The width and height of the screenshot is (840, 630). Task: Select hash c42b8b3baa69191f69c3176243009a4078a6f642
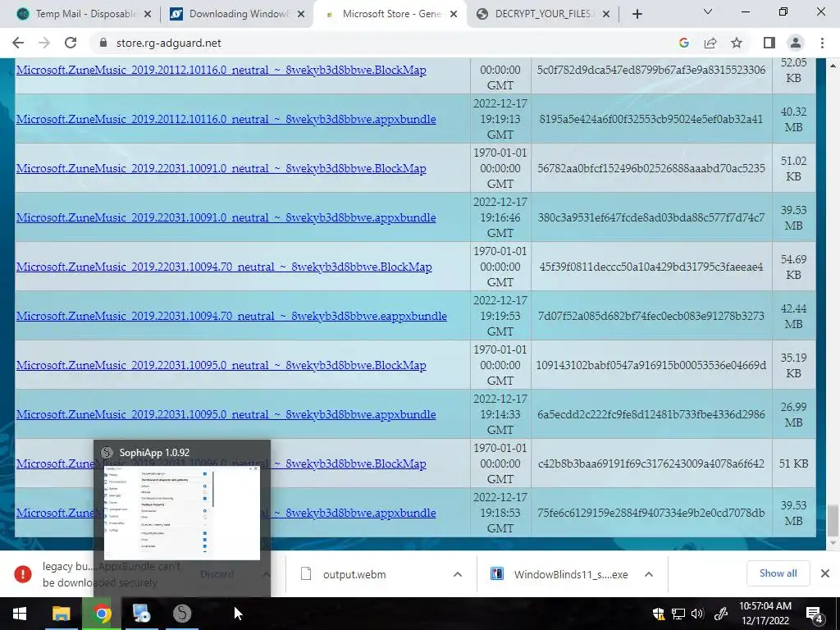(x=651, y=463)
